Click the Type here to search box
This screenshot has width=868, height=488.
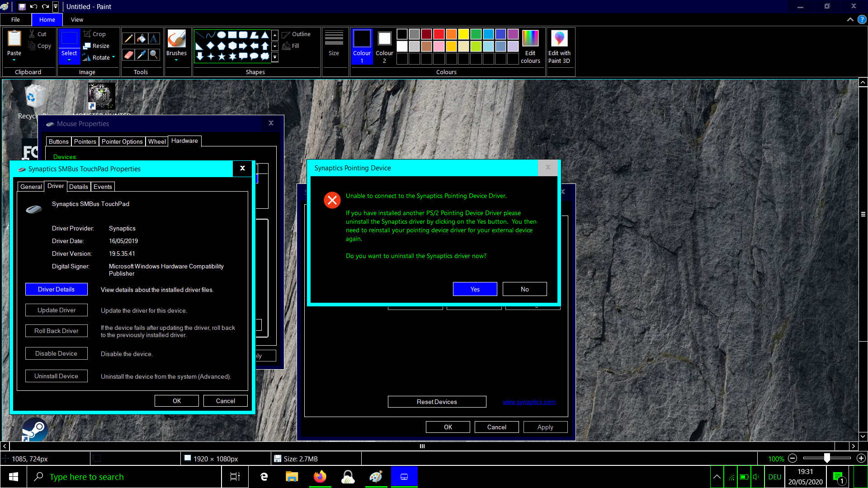124,477
